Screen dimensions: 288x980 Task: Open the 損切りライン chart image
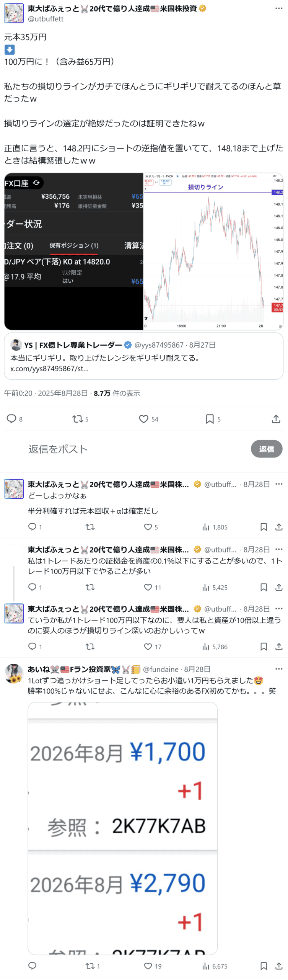(213, 251)
